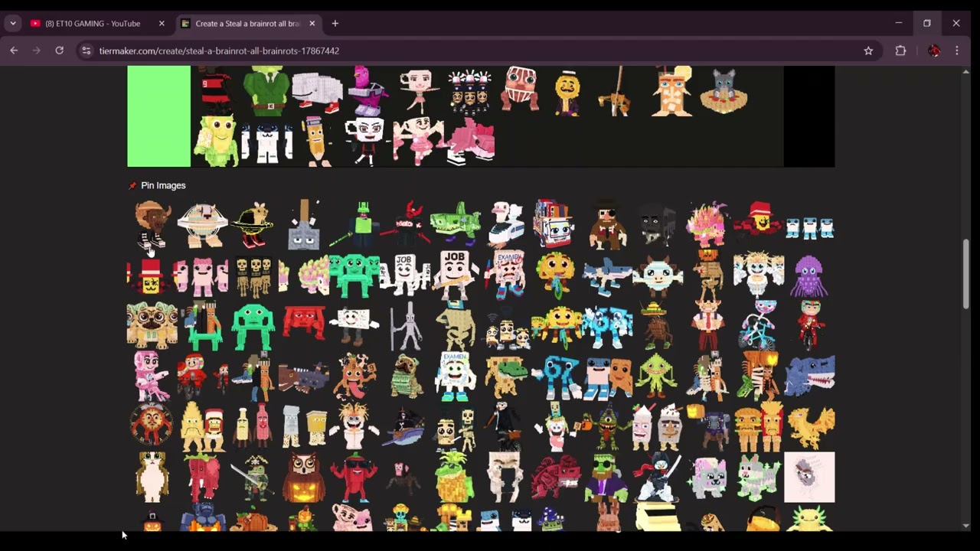Pick the two milkshake cups image
The image size is (980, 551).
(656, 427)
